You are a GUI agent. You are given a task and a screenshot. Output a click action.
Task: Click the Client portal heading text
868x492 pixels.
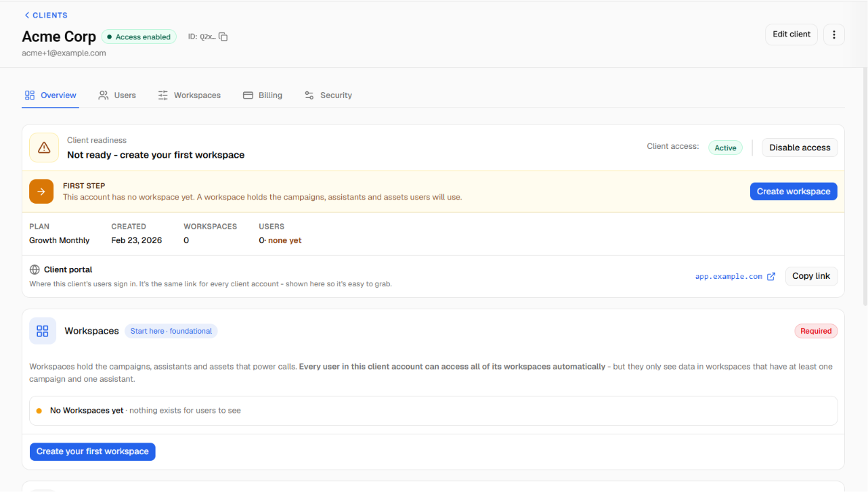point(68,269)
